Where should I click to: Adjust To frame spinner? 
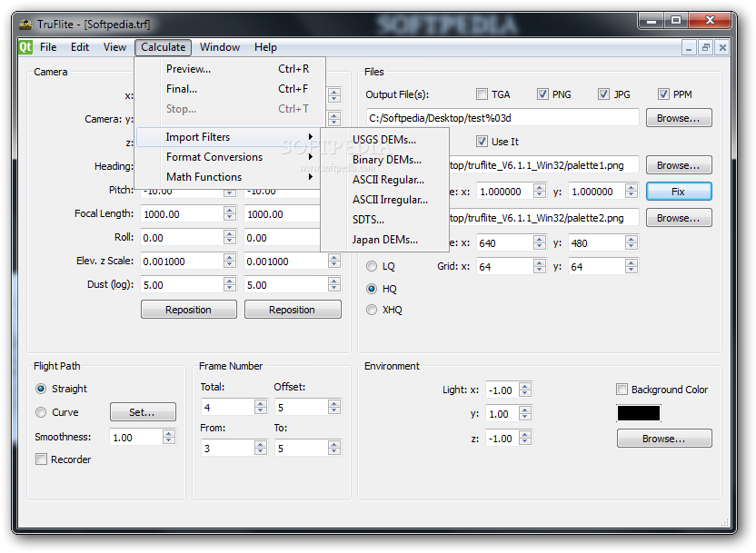coord(334,449)
